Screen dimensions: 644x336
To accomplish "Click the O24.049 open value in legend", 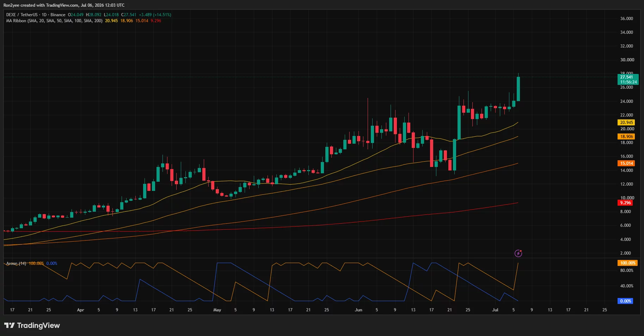I will coord(76,15).
